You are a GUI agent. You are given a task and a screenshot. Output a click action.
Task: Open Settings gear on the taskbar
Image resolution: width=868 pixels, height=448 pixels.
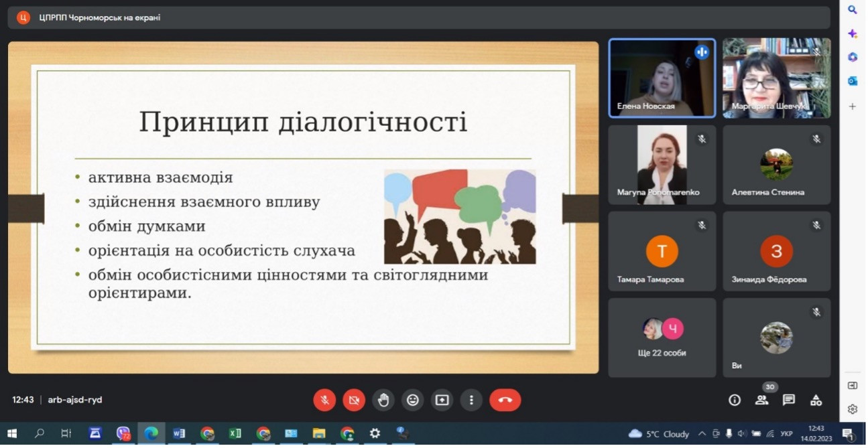pyautogui.click(x=375, y=433)
